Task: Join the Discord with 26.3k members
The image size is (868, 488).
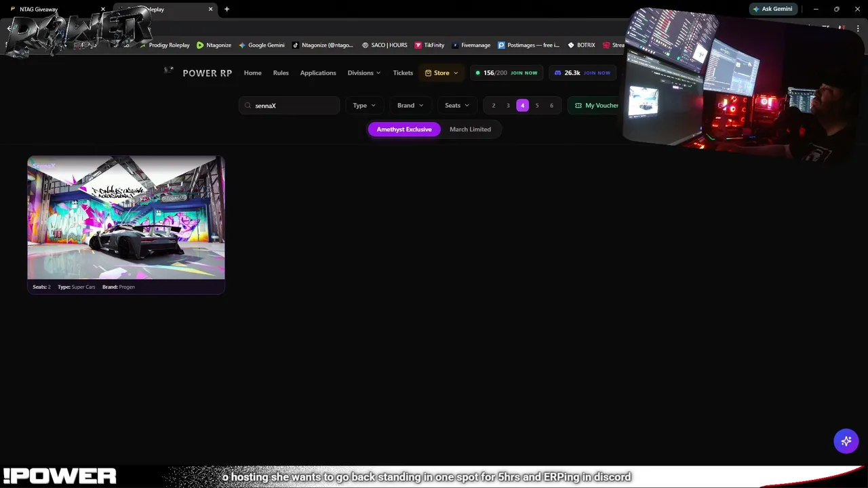Action: click(x=583, y=73)
